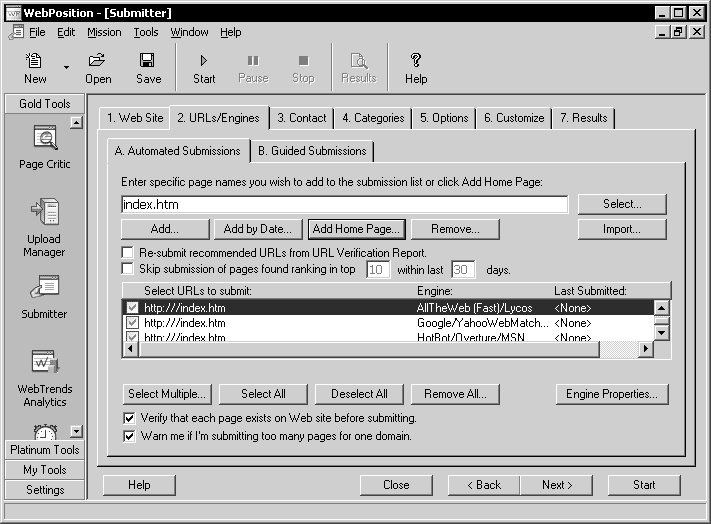The height and width of the screenshot is (524, 711).
Task: Click the WebPosition title bar app icon
Action: point(13,13)
